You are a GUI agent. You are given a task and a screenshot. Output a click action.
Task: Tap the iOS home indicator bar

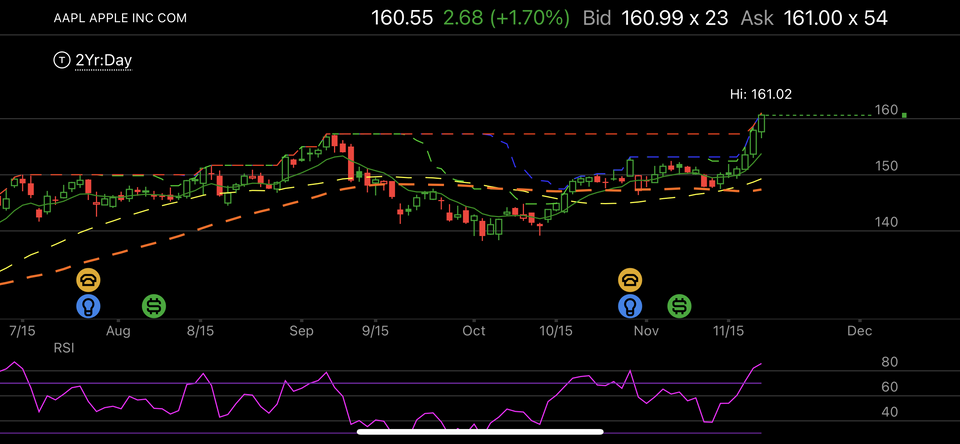tap(480, 432)
